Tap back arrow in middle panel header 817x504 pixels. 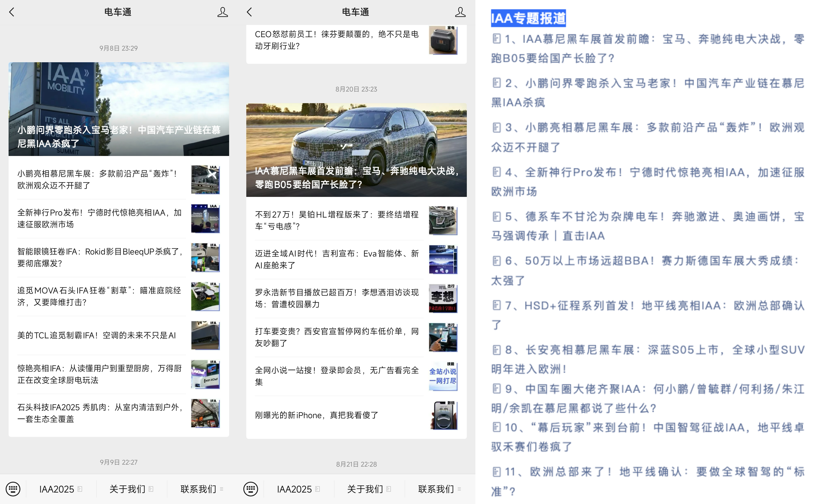click(x=249, y=12)
